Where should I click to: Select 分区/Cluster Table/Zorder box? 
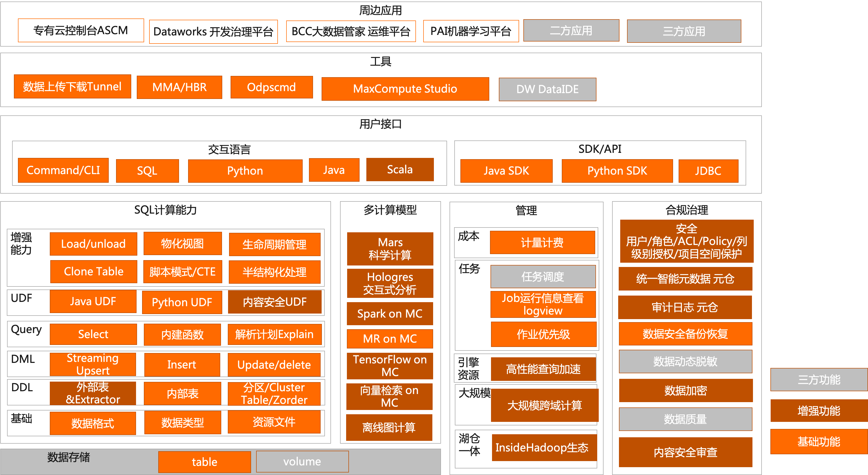point(274,394)
